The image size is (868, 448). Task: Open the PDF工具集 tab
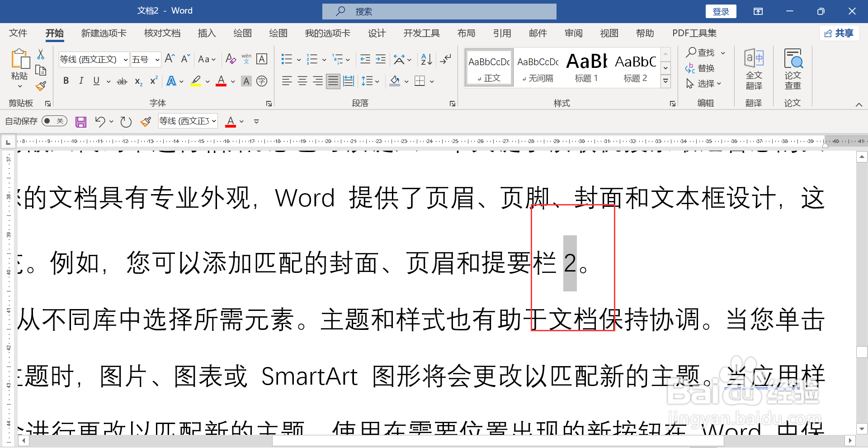[694, 33]
